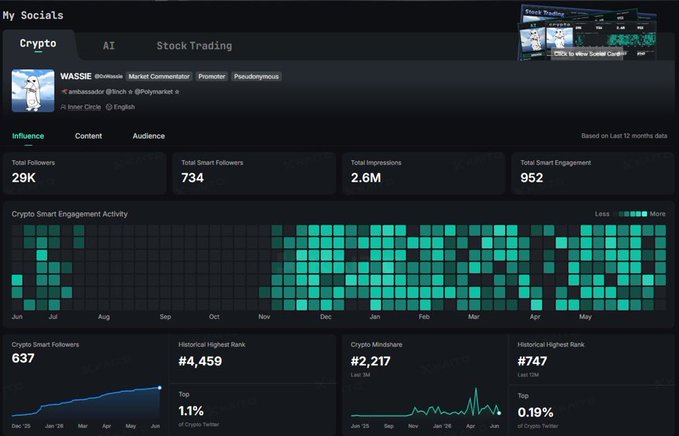Click the My Socials heading
679x436 pixels.
coord(33,16)
